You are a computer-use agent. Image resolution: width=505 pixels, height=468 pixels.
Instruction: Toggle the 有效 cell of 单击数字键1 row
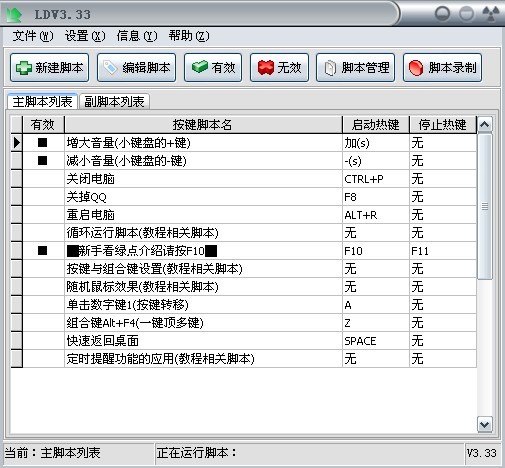pos(43,305)
